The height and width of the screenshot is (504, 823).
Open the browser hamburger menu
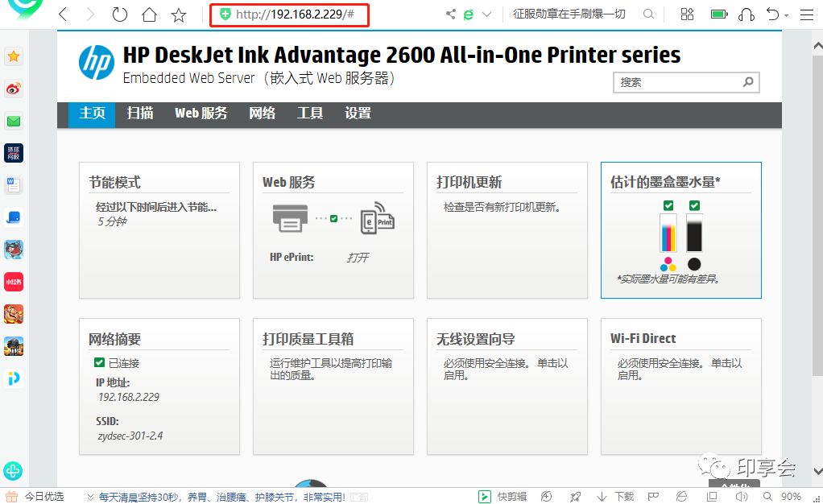pyautogui.click(x=807, y=14)
